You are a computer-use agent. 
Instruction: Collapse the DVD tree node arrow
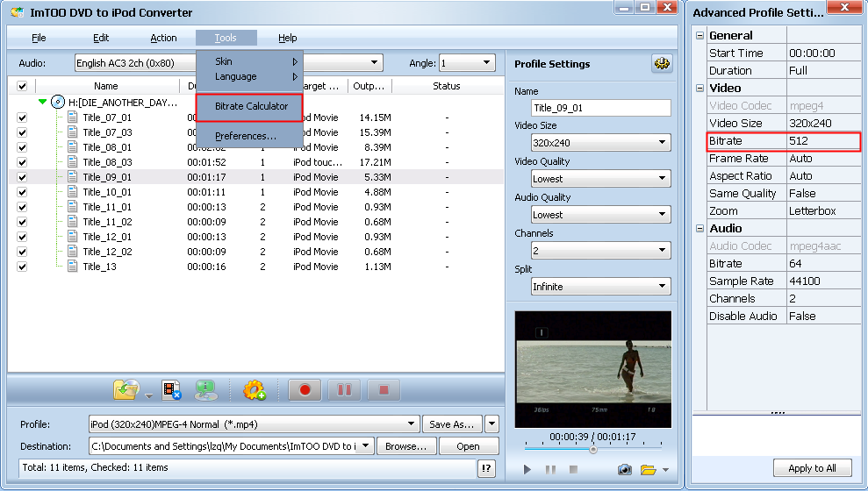(x=43, y=102)
